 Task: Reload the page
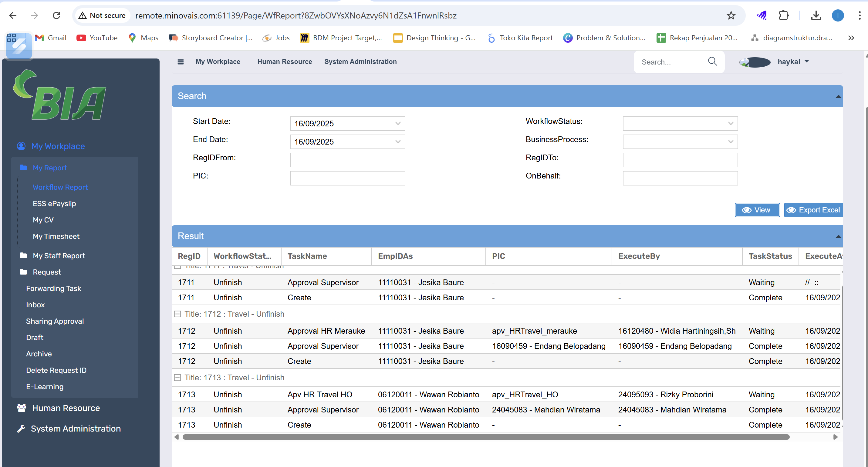pos(56,15)
